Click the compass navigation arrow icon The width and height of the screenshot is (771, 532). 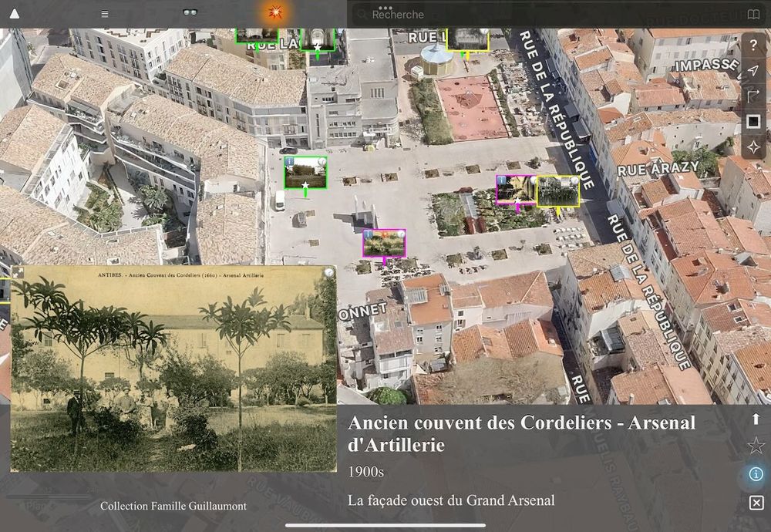(753, 71)
